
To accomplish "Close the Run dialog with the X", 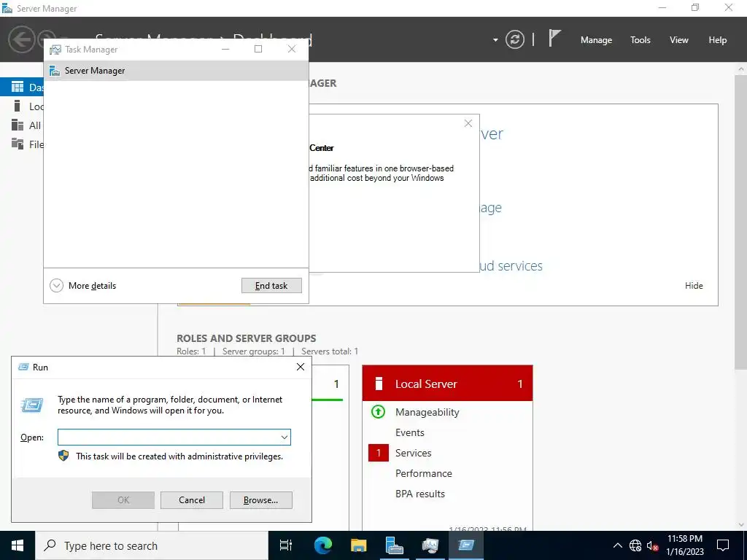I will 301,367.
